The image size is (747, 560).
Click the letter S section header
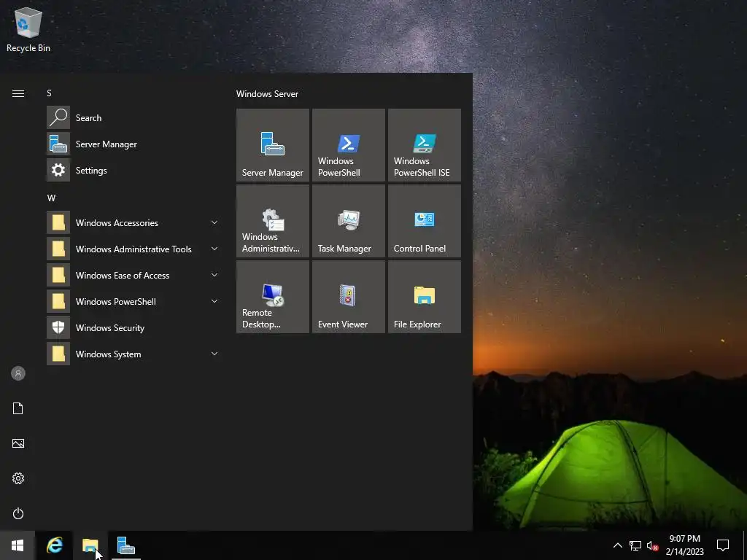pyautogui.click(x=49, y=93)
